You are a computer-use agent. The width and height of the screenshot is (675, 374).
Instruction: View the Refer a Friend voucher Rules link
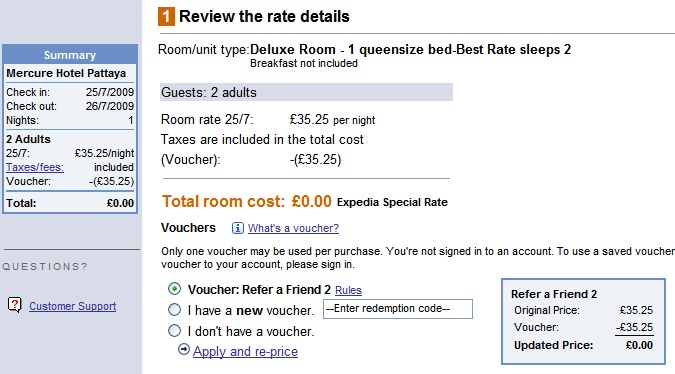[x=348, y=290]
